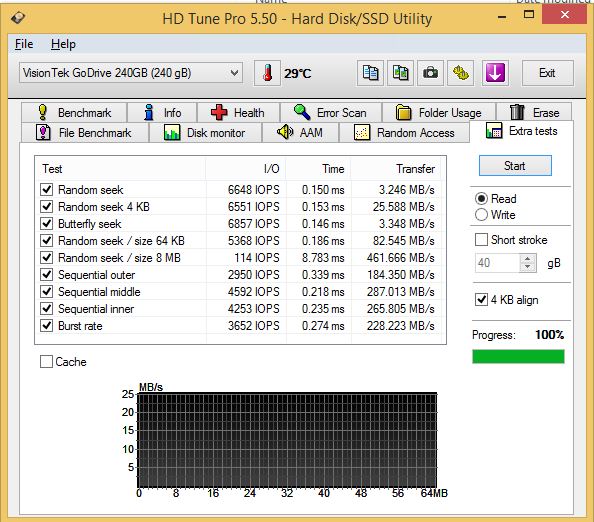The width and height of the screenshot is (594, 522).
Task: Click the short stroke gB input field
Action: pos(497,263)
